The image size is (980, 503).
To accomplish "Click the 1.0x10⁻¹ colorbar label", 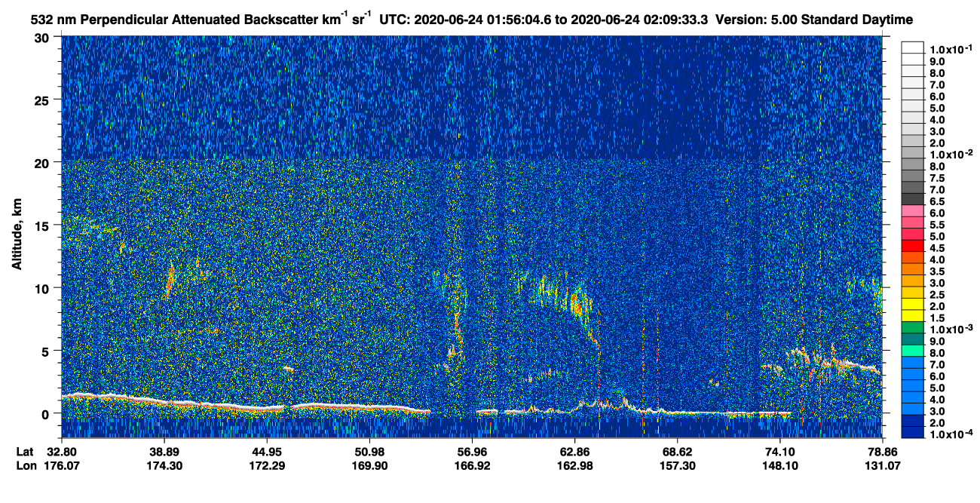I will 950,49.
